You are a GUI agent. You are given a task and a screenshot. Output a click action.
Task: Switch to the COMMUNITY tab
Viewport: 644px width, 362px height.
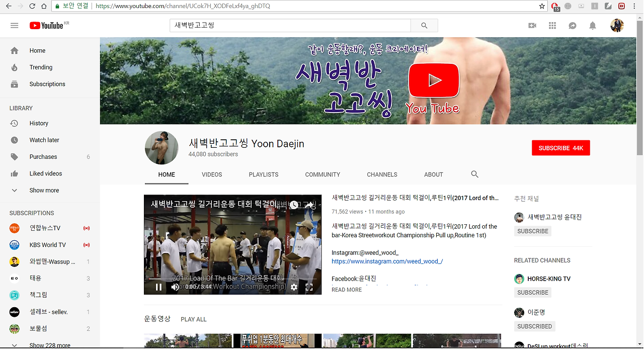tap(323, 174)
